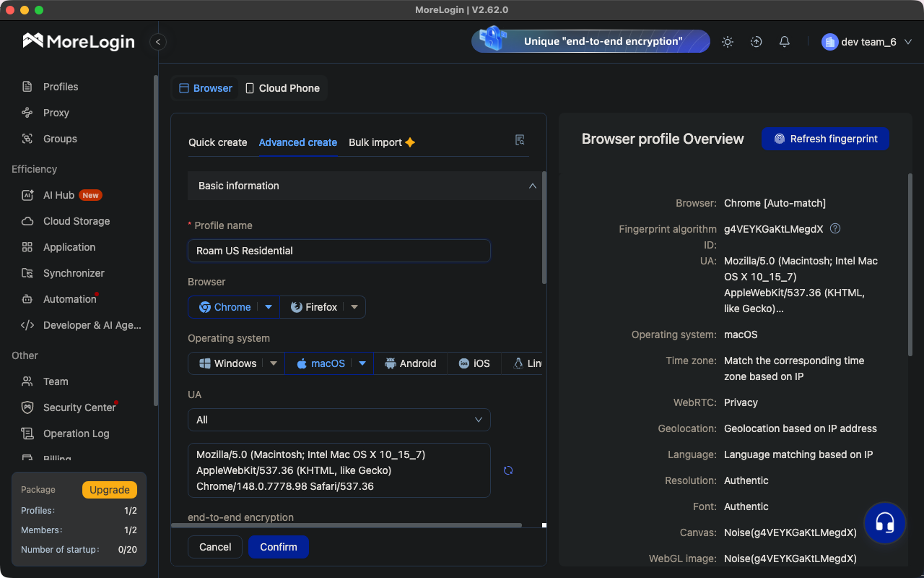Select macOS operating system

pos(321,363)
